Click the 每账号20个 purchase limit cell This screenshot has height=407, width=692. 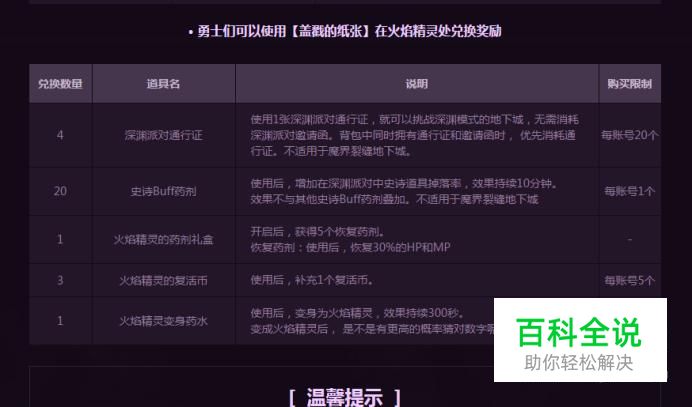629,135
